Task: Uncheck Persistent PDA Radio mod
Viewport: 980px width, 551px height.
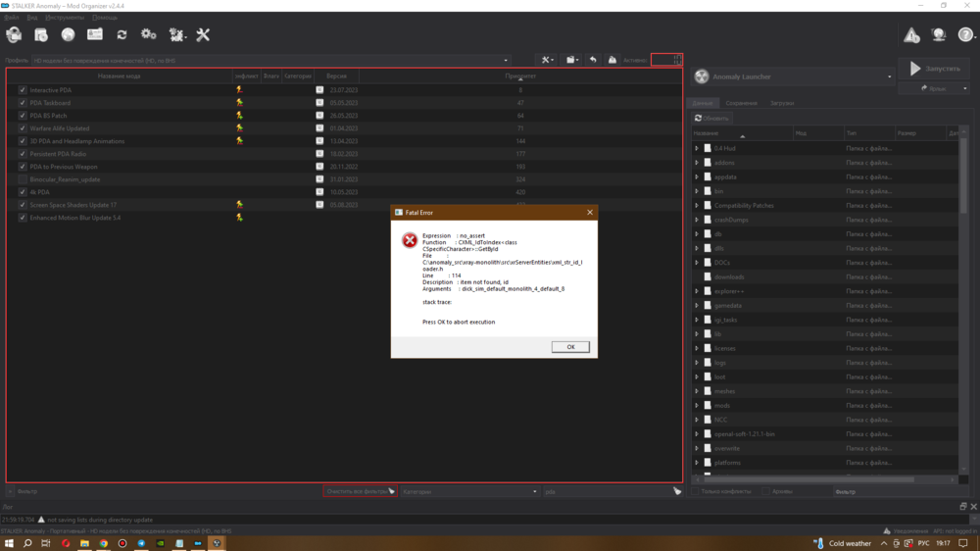Action: point(23,154)
